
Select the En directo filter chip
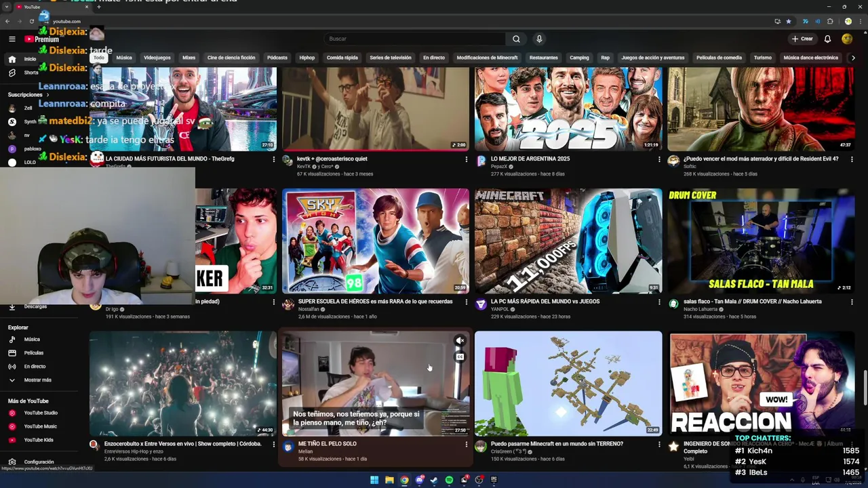[434, 58]
